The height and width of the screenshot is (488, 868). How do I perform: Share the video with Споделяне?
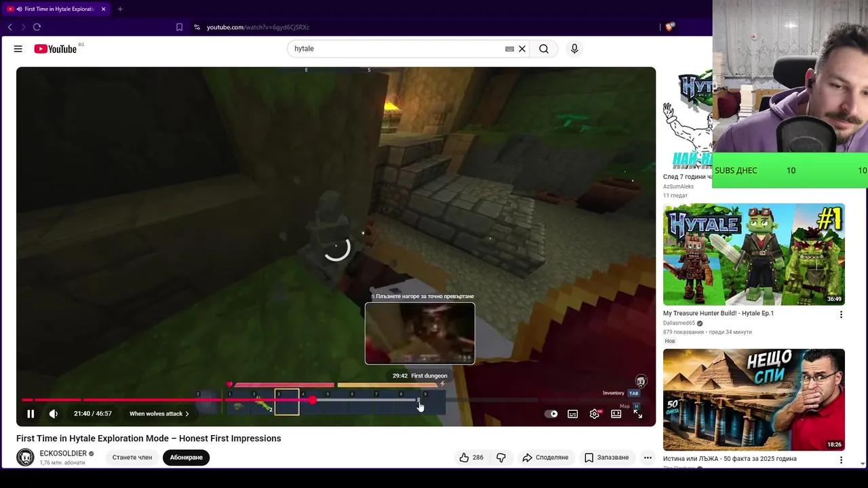click(x=546, y=457)
